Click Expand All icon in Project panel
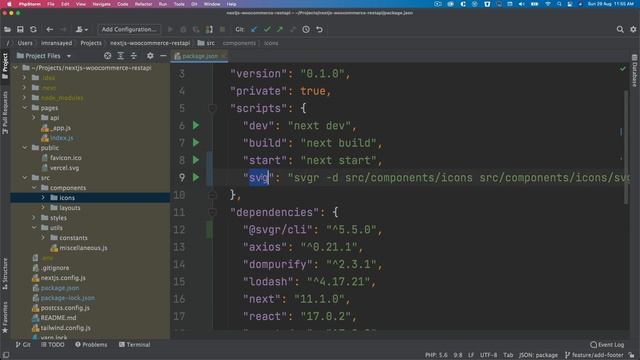The image size is (640, 360). [120, 56]
